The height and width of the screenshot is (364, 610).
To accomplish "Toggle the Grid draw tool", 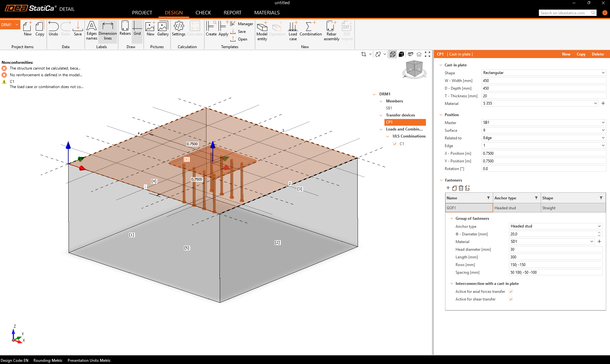I will click(137, 29).
